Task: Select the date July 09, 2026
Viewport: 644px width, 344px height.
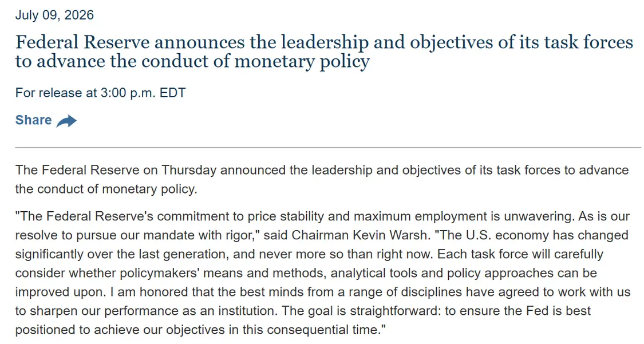Action: click(54, 15)
